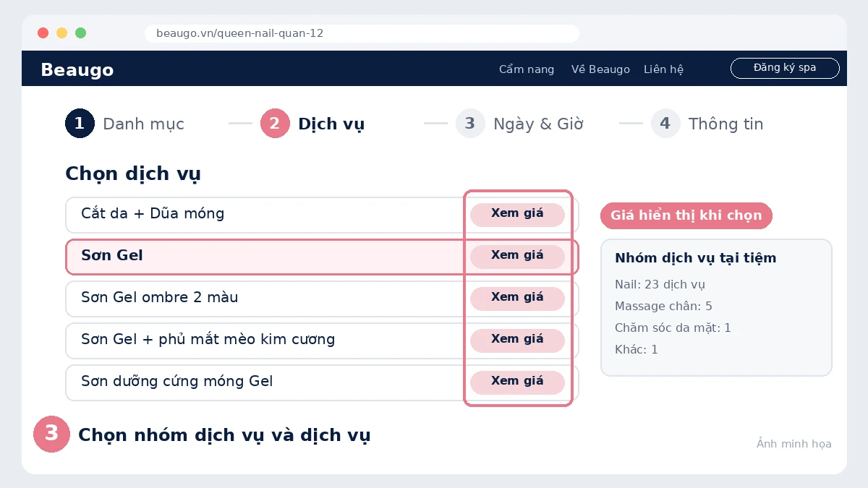This screenshot has width=868, height=488.
Task: Click the address bar showing beaugo.vn/queen-nail-quan-12
Action: click(362, 33)
